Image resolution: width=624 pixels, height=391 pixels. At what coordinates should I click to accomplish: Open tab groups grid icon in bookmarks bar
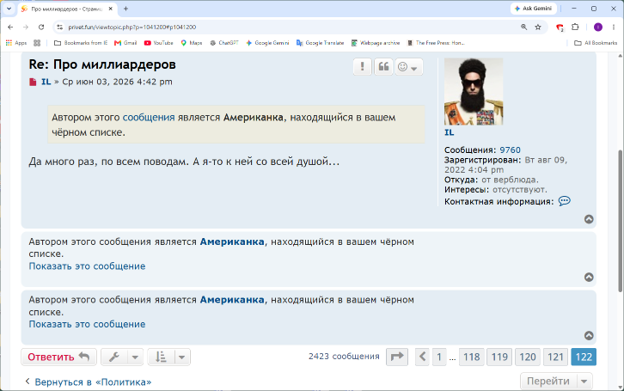(x=37, y=43)
